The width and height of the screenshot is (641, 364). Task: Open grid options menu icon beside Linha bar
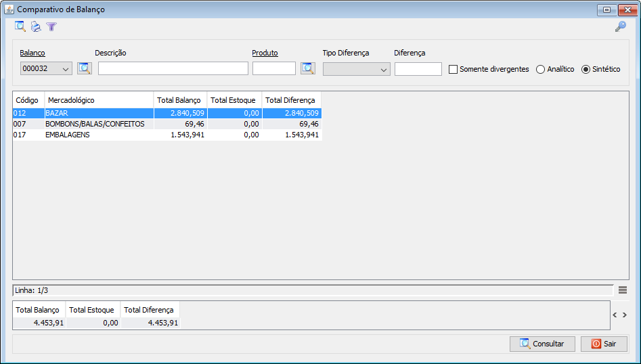pos(622,290)
